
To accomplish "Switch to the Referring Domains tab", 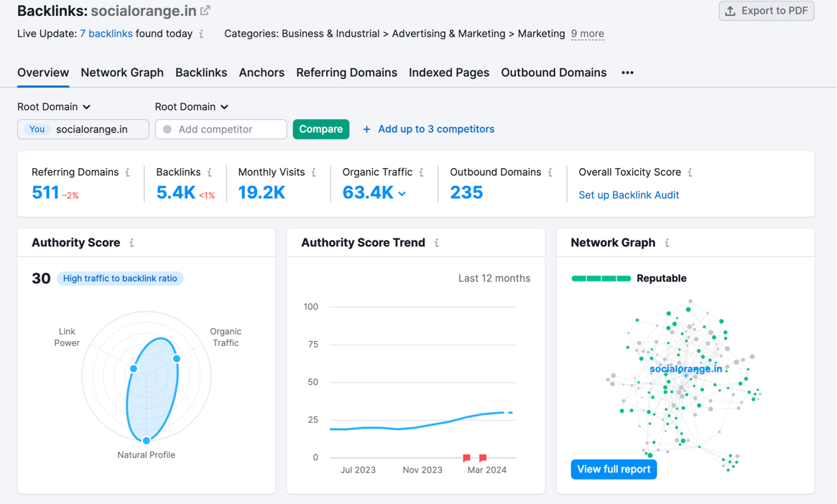I will tap(346, 73).
